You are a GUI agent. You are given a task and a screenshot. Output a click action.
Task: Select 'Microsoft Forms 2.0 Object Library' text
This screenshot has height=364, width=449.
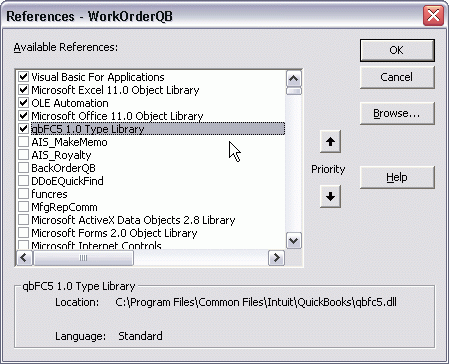point(114,233)
